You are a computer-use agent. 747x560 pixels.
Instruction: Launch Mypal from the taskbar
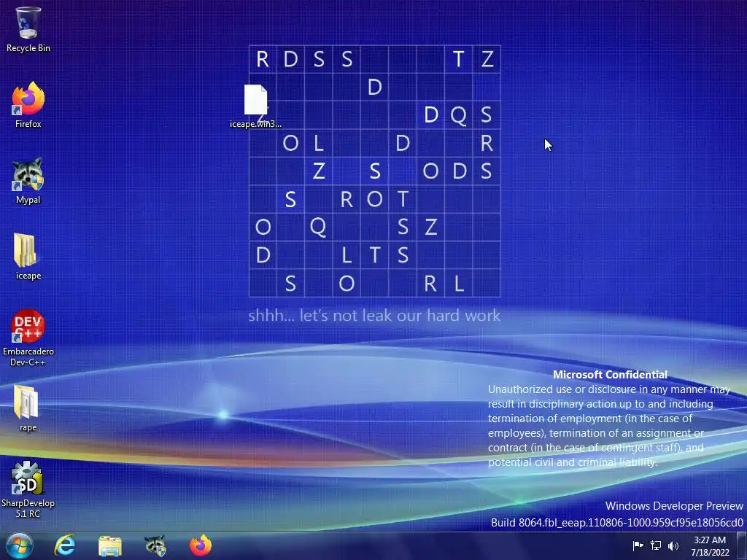coord(155,545)
